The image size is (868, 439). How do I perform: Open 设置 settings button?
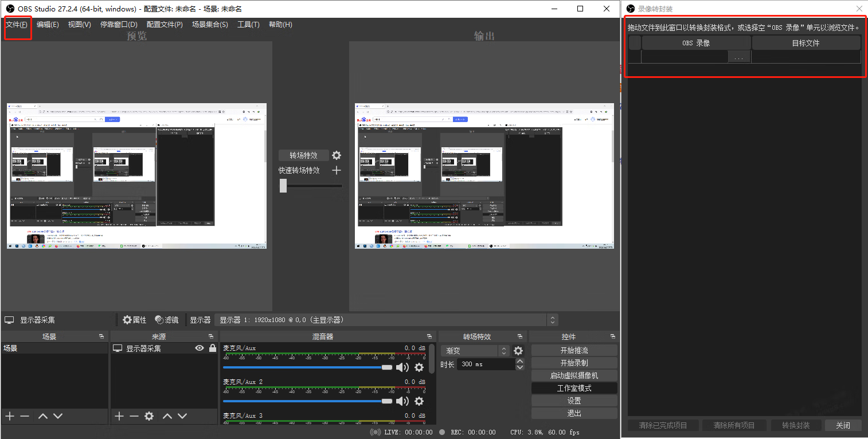click(574, 401)
